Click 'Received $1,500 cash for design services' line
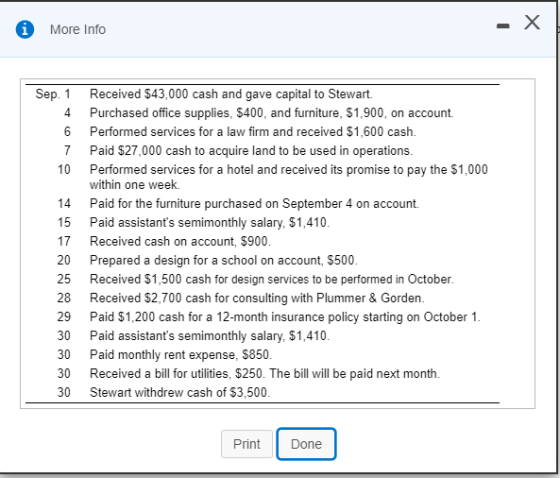560x478 pixels. (x=272, y=279)
